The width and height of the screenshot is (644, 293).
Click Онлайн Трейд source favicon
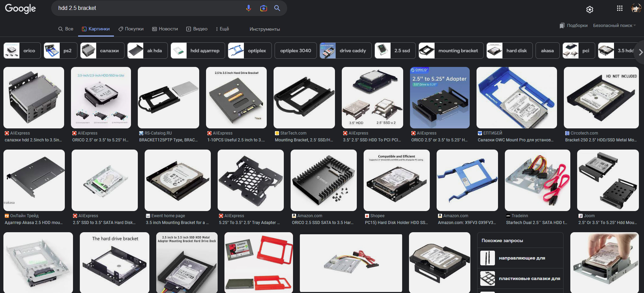coord(7,216)
